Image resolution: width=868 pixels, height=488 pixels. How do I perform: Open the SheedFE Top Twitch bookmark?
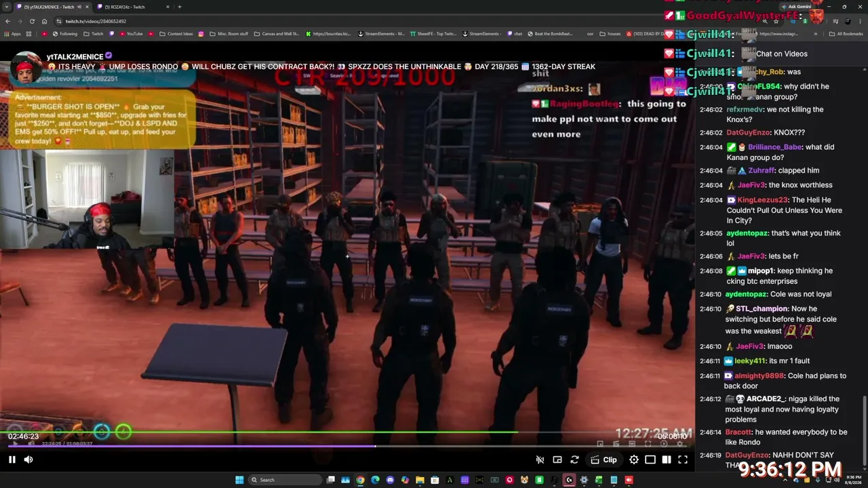click(433, 34)
